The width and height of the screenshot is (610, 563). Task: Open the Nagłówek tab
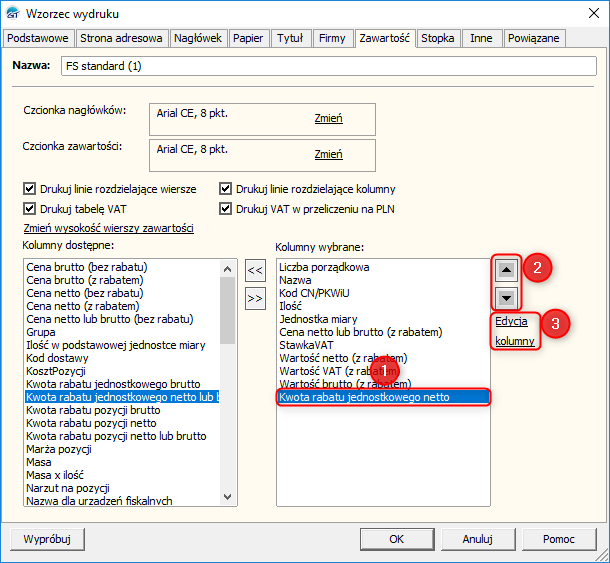[x=198, y=38]
